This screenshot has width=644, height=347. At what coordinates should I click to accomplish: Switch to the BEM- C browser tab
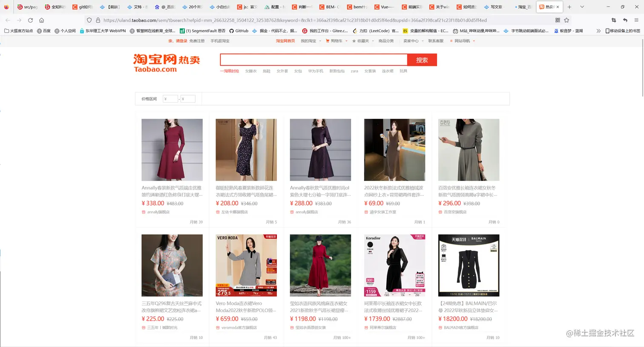pos(330,7)
